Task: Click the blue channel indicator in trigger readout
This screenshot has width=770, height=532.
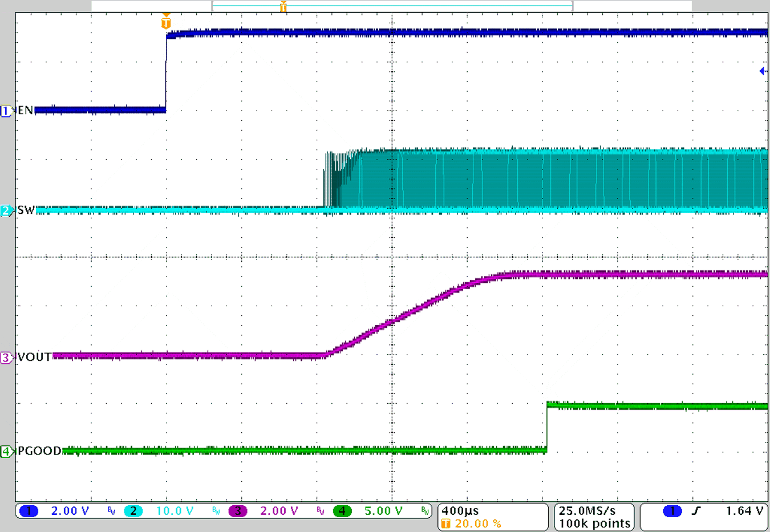Action: point(672,511)
